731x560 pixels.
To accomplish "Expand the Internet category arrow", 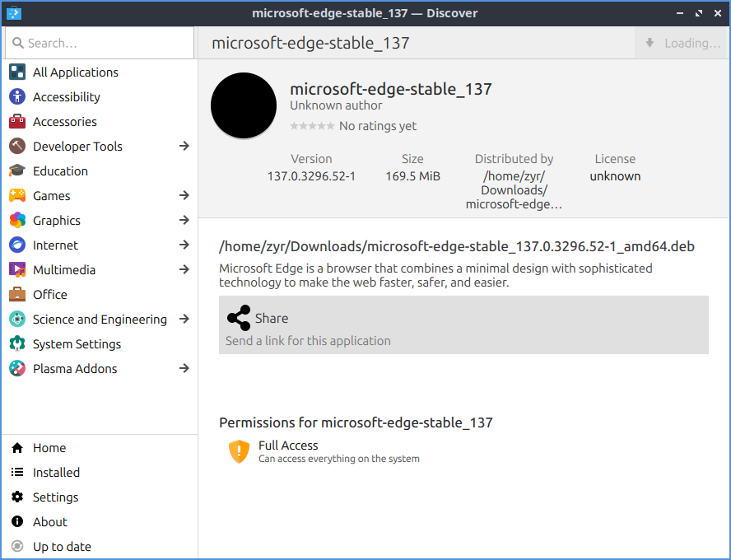I will [x=184, y=245].
